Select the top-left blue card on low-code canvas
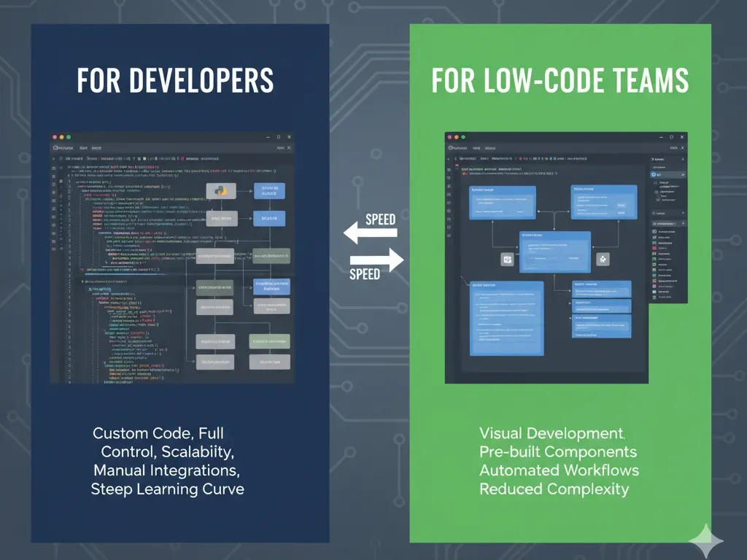Viewport: 747px width, 560px height. pos(502,203)
